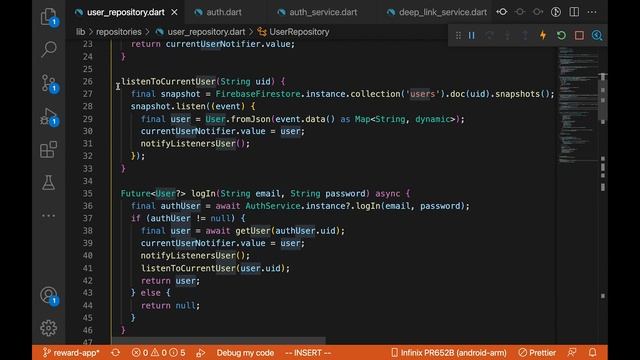Screen dimensions: 640x360
Task: Click AuthService on line 36
Action: point(273,206)
